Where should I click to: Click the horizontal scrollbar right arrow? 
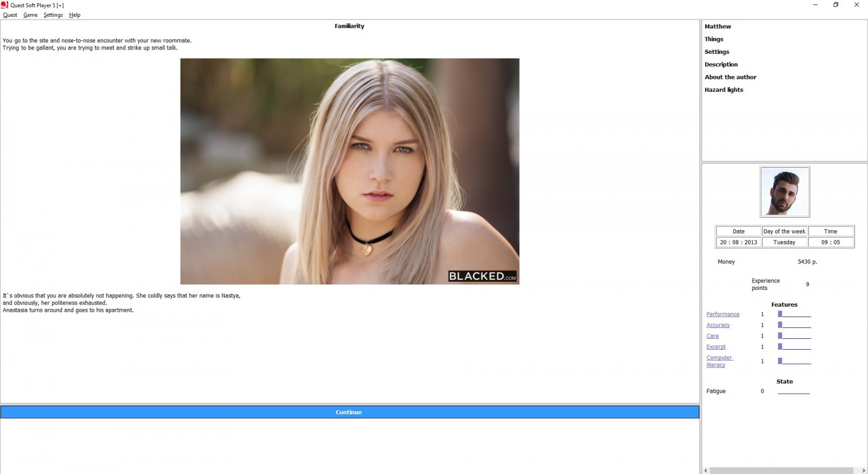[864, 470]
